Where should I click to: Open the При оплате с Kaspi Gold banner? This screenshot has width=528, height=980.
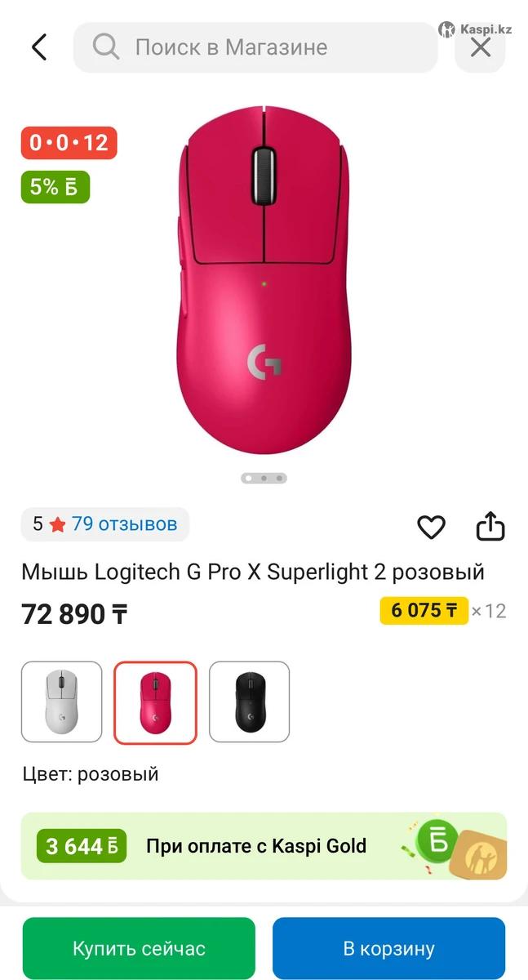(x=264, y=846)
